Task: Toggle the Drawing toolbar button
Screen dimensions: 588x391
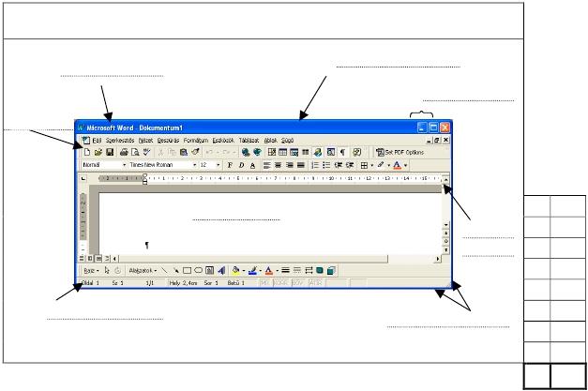Action: pyautogui.click(x=318, y=152)
